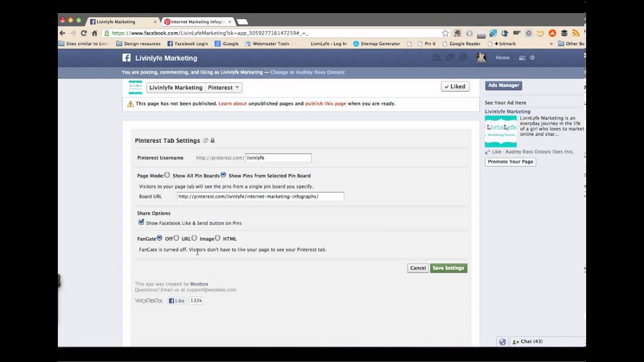644x362 pixels.
Task: Open the privacy shortcuts lock icon
Action: pos(522,58)
